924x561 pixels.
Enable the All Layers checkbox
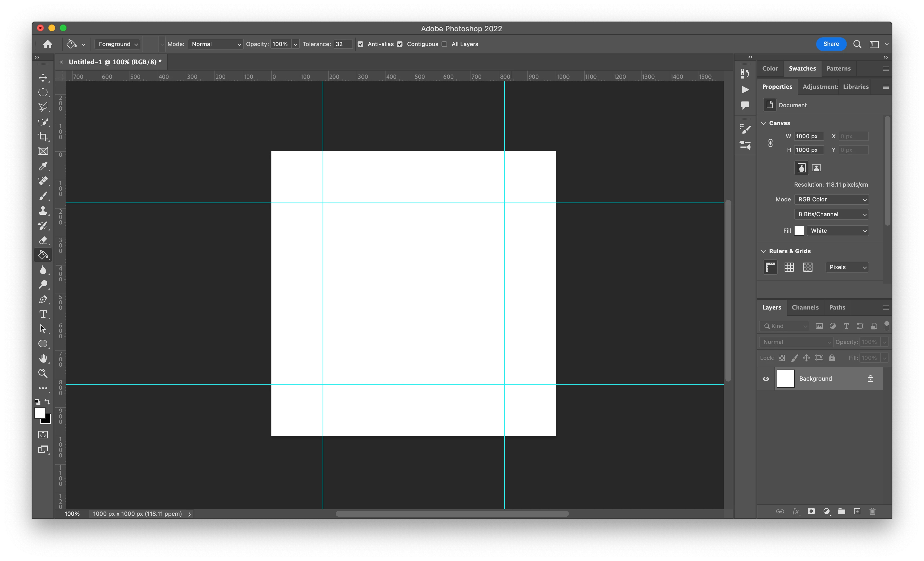tap(444, 44)
